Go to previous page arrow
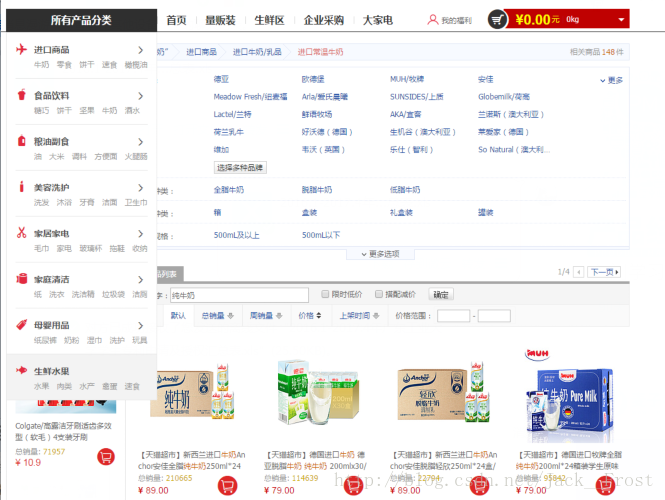 [x=578, y=272]
